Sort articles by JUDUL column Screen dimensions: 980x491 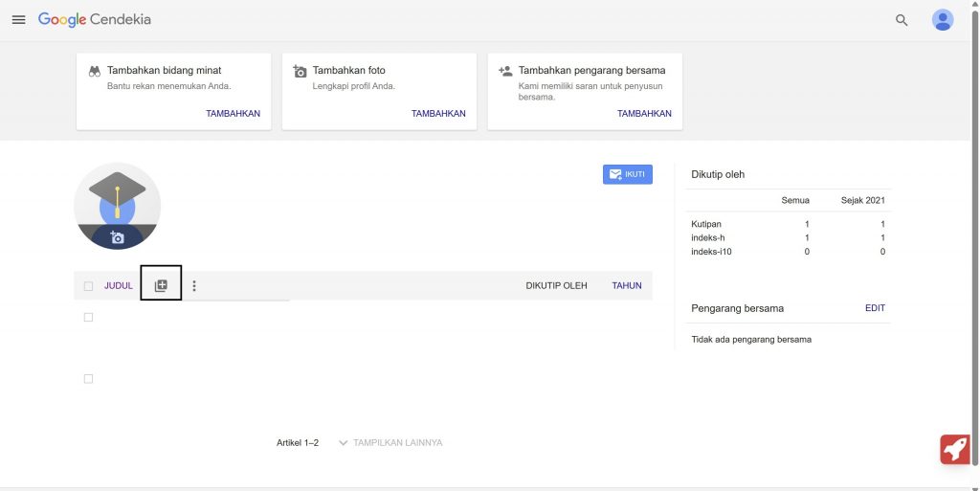tap(118, 285)
